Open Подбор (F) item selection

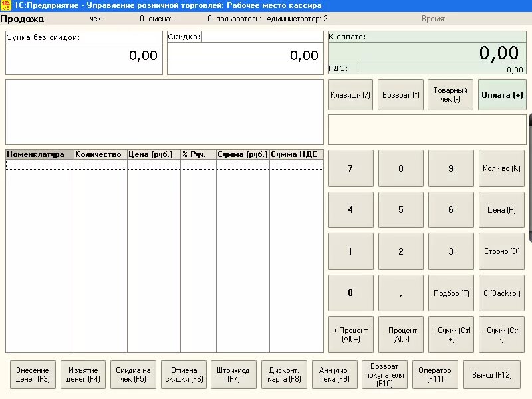click(451, 293)
